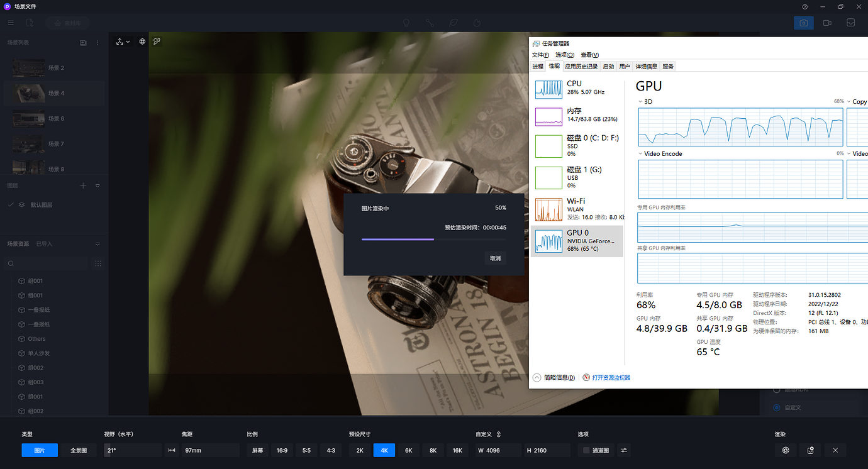Switch to photo capture camera mode
Viewport: 868px width, 469px height.
pos(803,23)
